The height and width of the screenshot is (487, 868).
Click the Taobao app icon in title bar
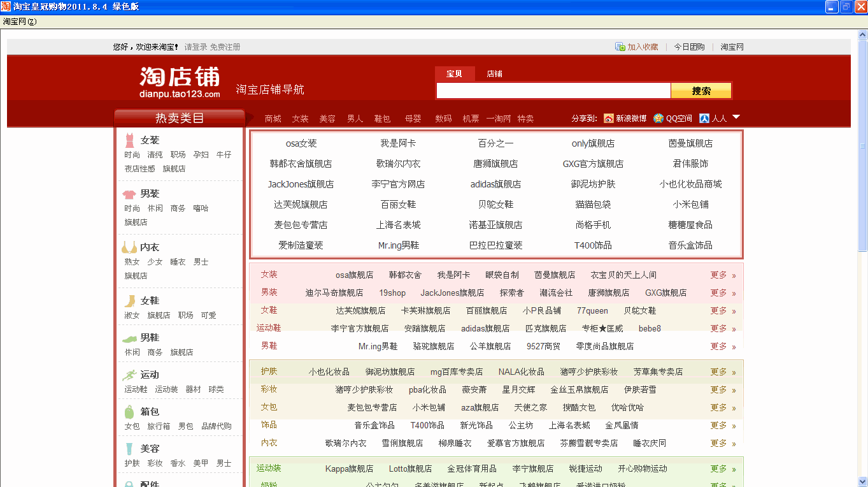coord(6,6)
